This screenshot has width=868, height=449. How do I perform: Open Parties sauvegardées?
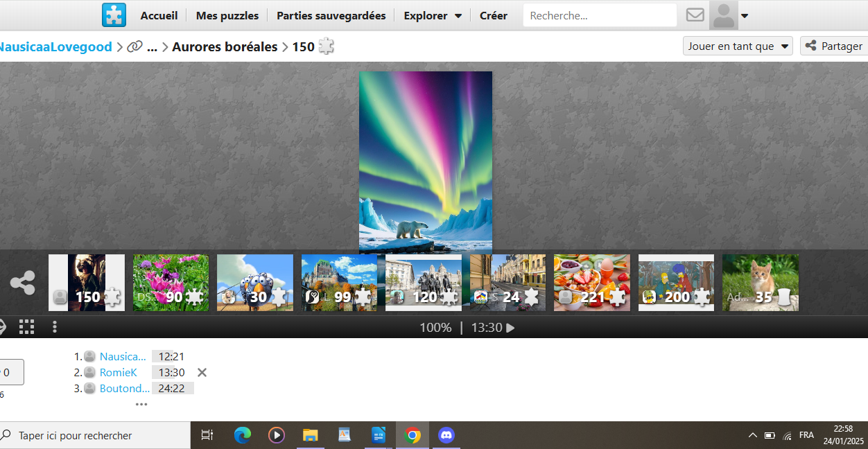tap(331, 15)
